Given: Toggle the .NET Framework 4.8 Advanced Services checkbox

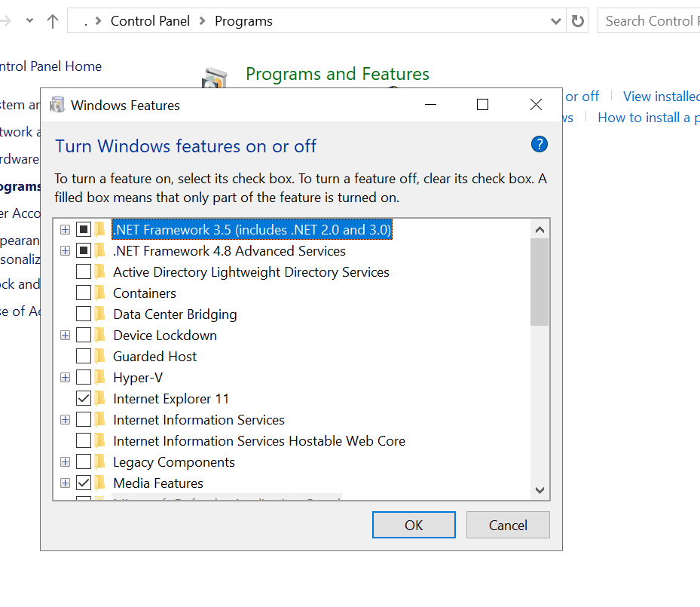Looking at the screenshot, I should pos(84,250).
